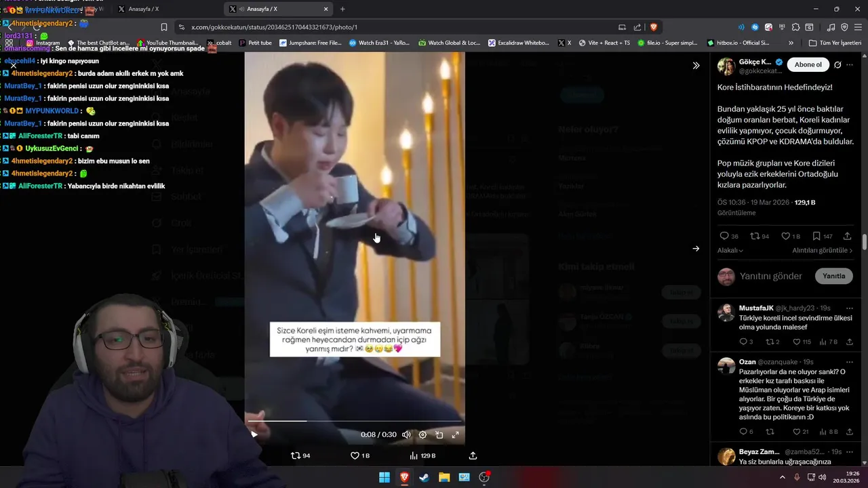868x488 pixels.
Task: Open Brave VPN shield icon in toolbar
Action: [844, 27]
